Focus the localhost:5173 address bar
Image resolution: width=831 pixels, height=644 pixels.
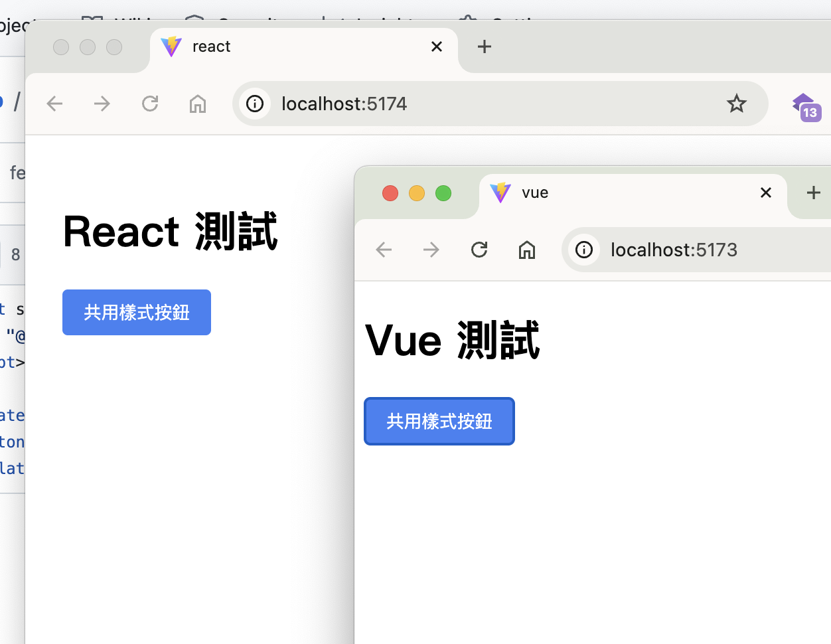pos(696,250)
